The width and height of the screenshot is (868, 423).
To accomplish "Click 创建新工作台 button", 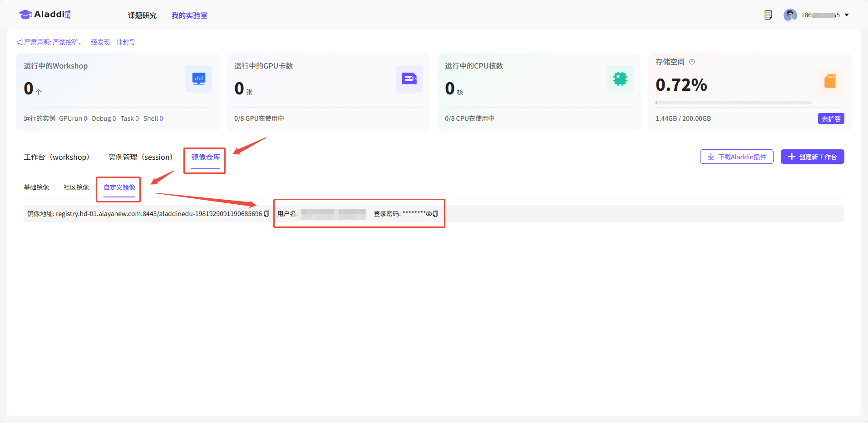I will pyautogui.click(x=812, y=157).
